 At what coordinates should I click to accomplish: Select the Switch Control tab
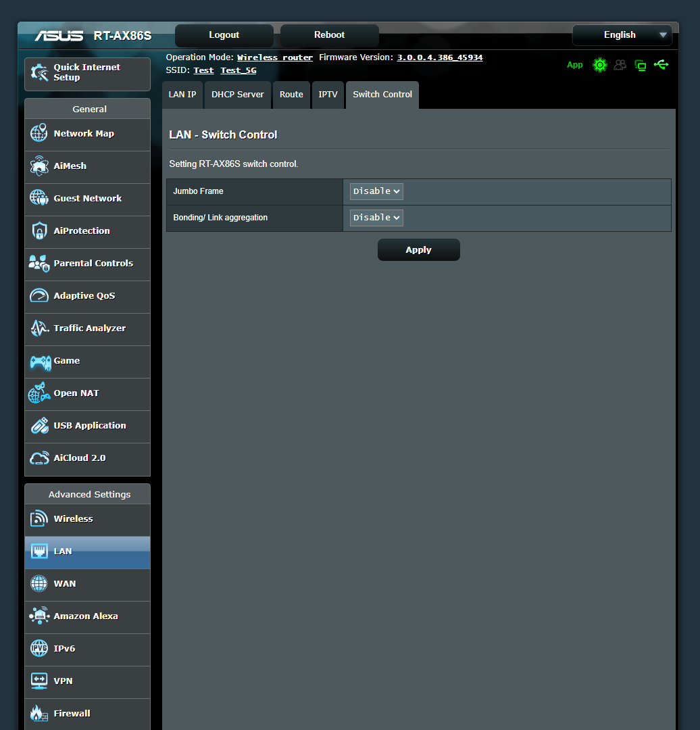(382, 95)
